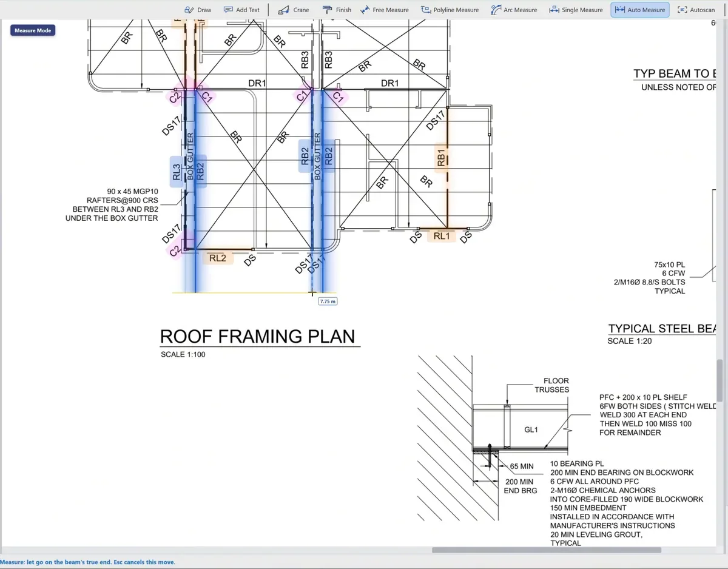
Task: Click the 10 BEARING PL note
Action: tap(577, 463)
